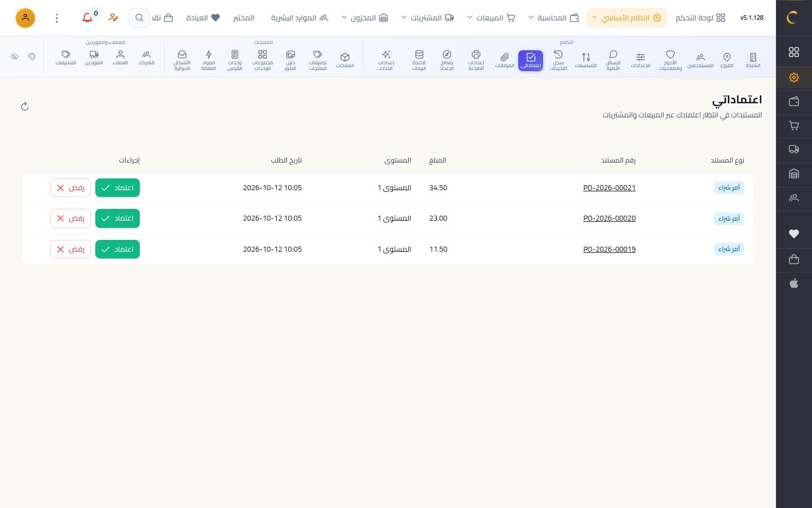Reject order PO-2026-00019 with رفض
812x508 pixels.
click(70, 249)
